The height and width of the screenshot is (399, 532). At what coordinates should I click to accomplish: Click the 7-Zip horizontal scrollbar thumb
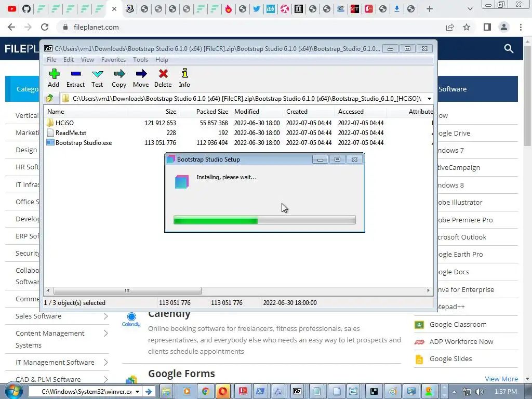tap(127, 291)
